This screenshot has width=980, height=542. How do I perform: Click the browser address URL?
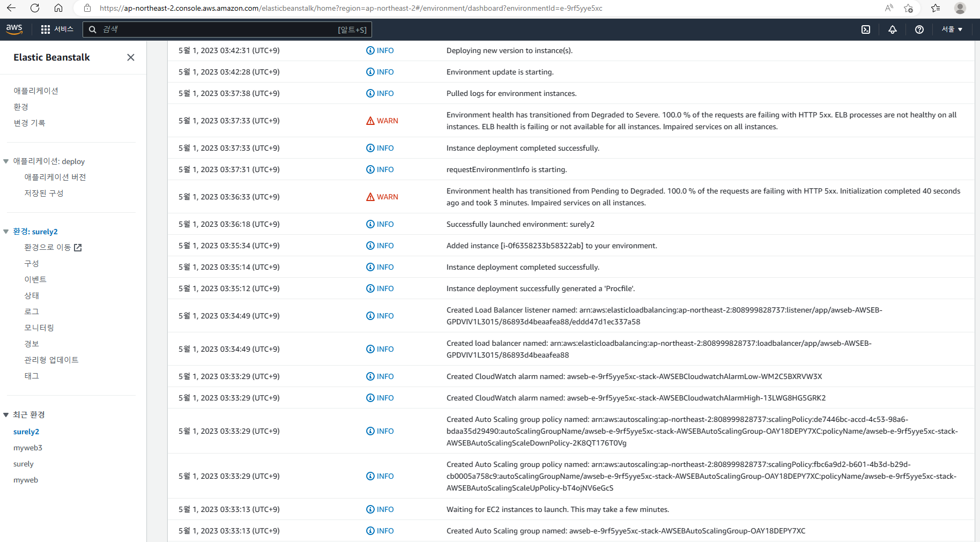pyautogui.click(x=351, y=8)
